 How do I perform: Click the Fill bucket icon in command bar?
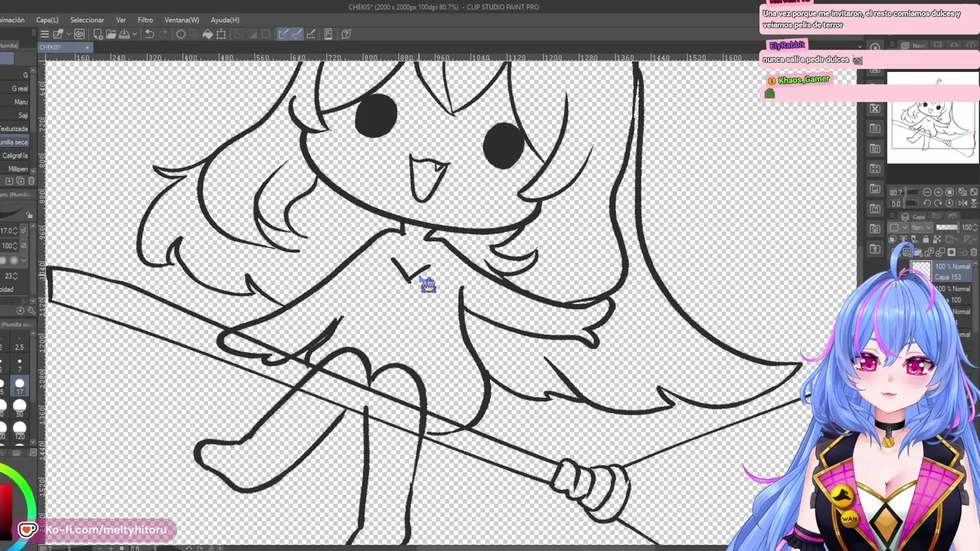[x=207, y=34]
